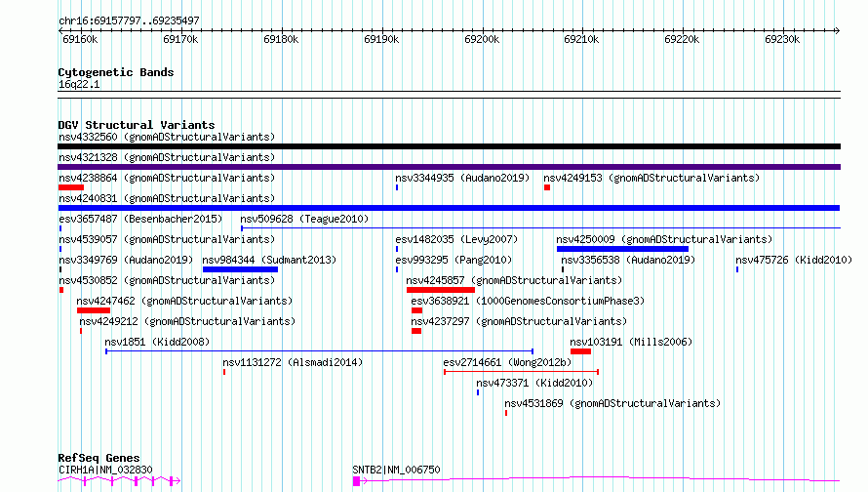This screenshot has width=868, height=492.
Task: Select the nsv4237297 red variant bar
Action: 416,331
